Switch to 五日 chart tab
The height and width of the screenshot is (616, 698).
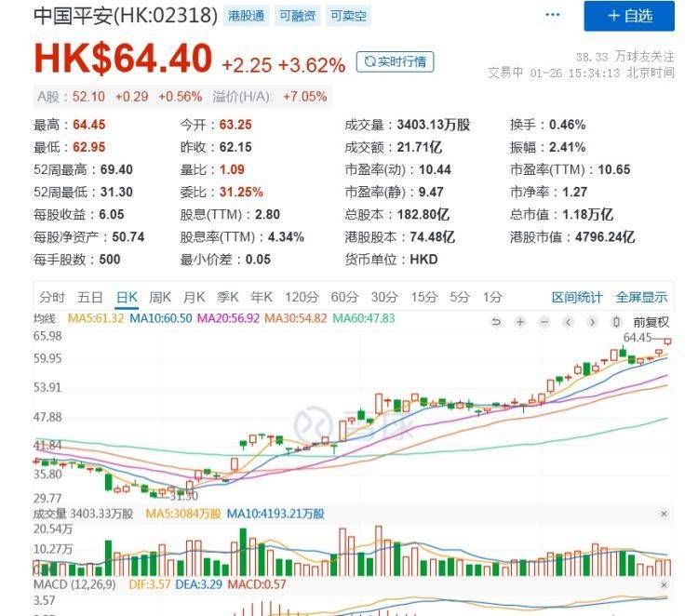click(90, 297)
